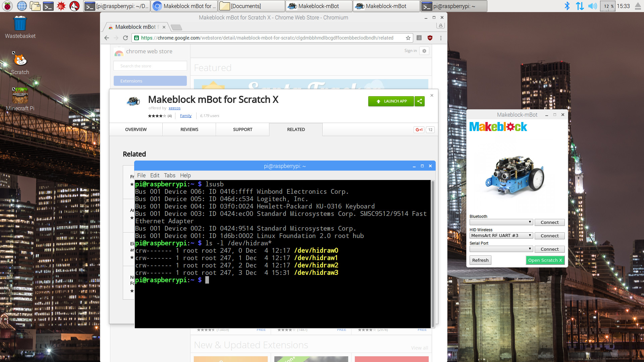Click the Bluetooth tray icon
Viewport: 644px width, 362px height.
(x=567, y=6)
